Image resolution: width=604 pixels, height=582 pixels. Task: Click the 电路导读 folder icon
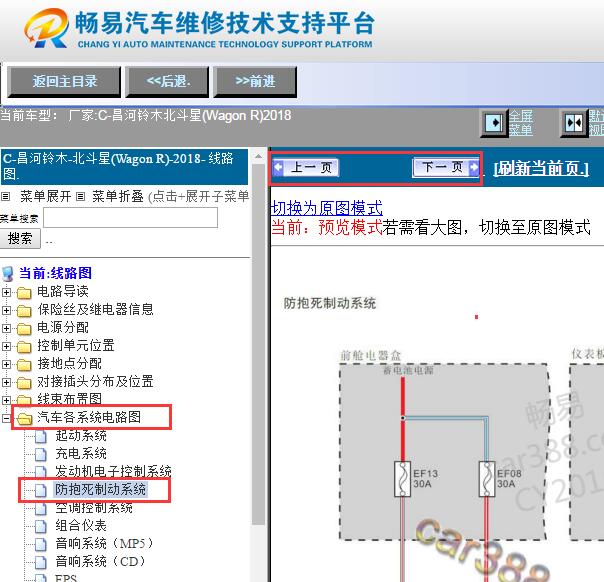(x=24, y=293)
